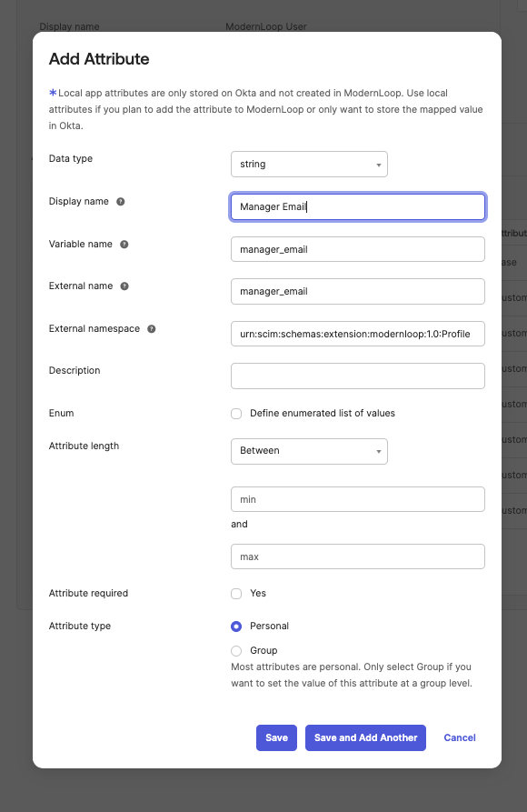This screenshot has height=812, width=527.
Task: Click the Attribute length label
Action: (x=84, y=446)
